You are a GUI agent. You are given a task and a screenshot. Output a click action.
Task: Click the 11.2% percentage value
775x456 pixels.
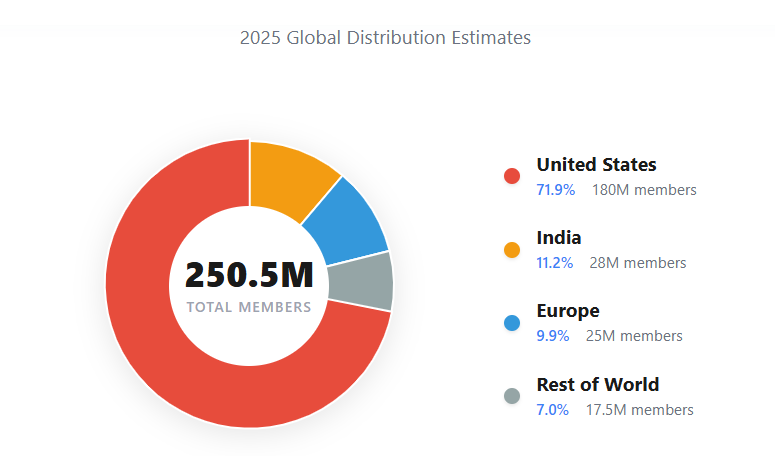click(555, 263)
